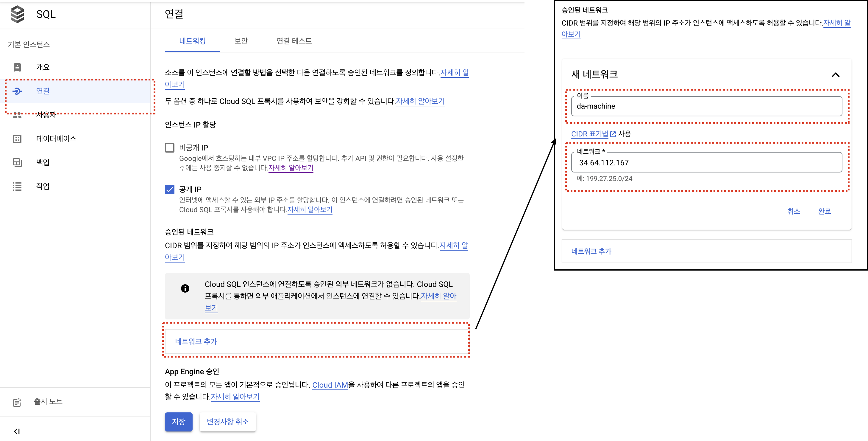
Task: Click the 이름 field containing da-machine
Action: 707,106
